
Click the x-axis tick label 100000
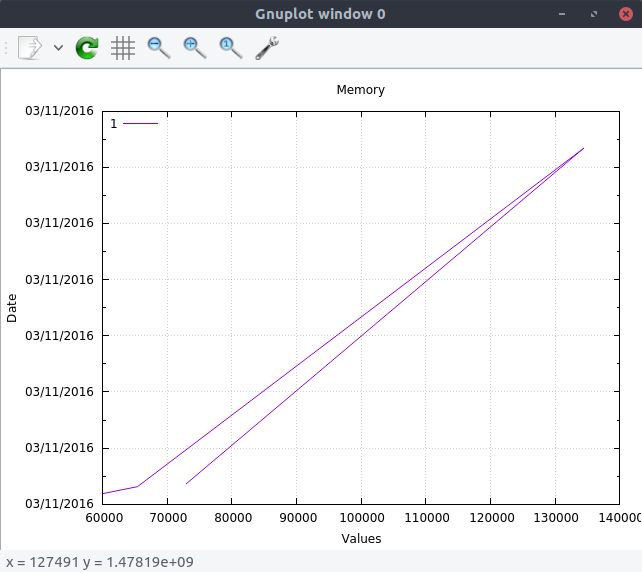(x=362, y=518)
